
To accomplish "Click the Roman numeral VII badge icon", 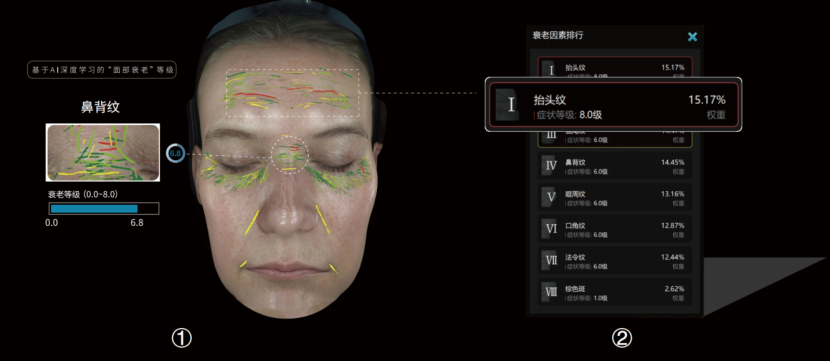I will click(551, 261).
